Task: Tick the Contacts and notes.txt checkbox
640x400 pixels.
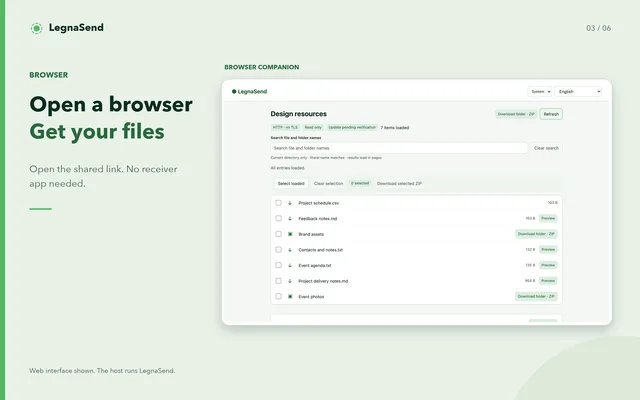Action: tap(278, 250)
